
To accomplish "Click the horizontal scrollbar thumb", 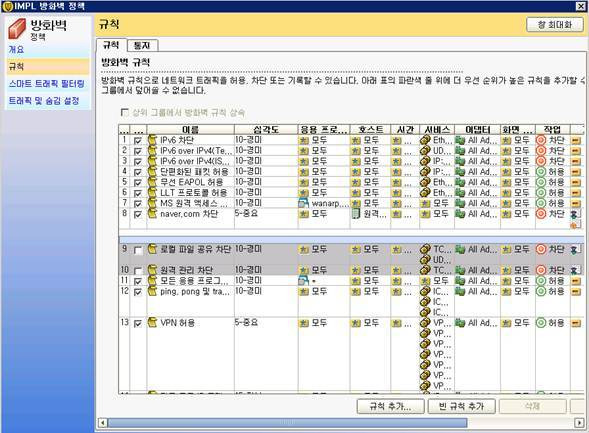I will click(x=287, y=423).
